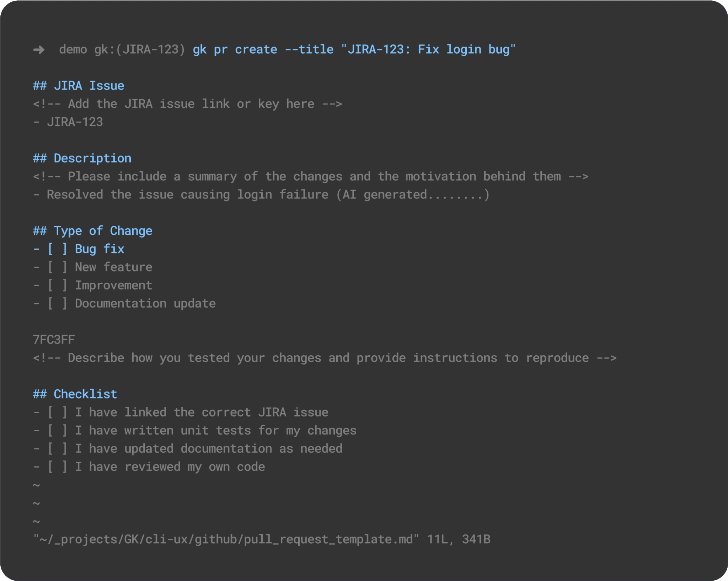Click the 'Add the JIRA issue link' comment
The width and height of the screenshot is (728, 581).
point(187,104)
